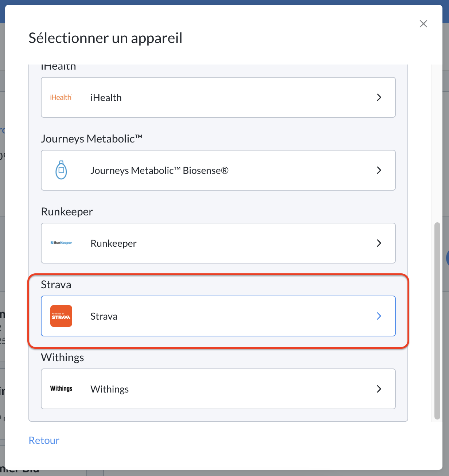Click the iHealth orange logo icon
The height and width of the screenshot is (476, 449).
[61, 97]
